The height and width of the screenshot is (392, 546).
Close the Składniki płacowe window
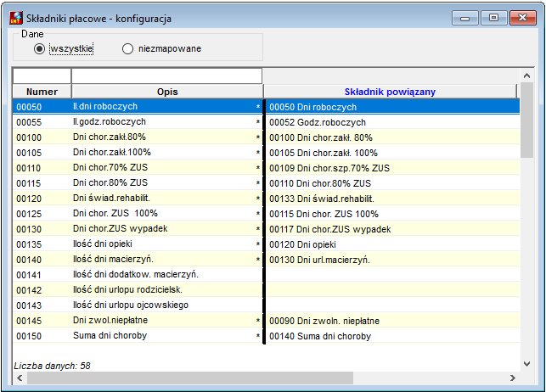pyautogui.click(x=523, y=18)
